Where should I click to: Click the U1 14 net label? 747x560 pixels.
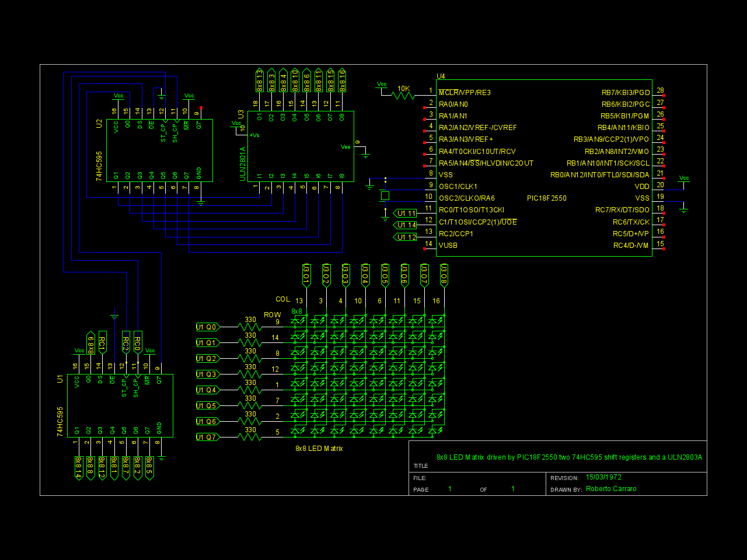coord(405,225)
